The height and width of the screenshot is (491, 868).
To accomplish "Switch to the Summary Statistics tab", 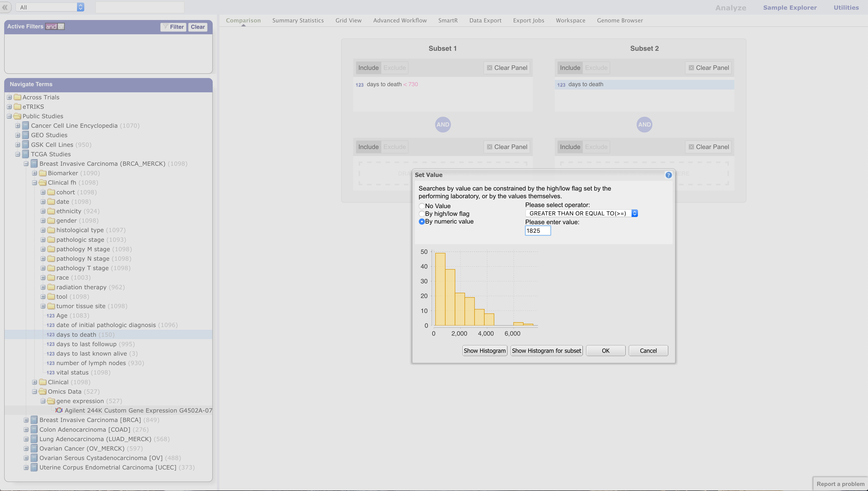I will coord(298,20).
